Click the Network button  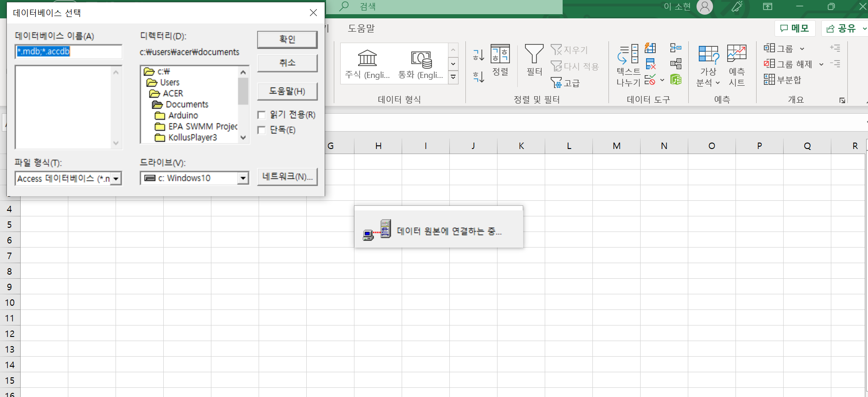(x=287, y=176)
